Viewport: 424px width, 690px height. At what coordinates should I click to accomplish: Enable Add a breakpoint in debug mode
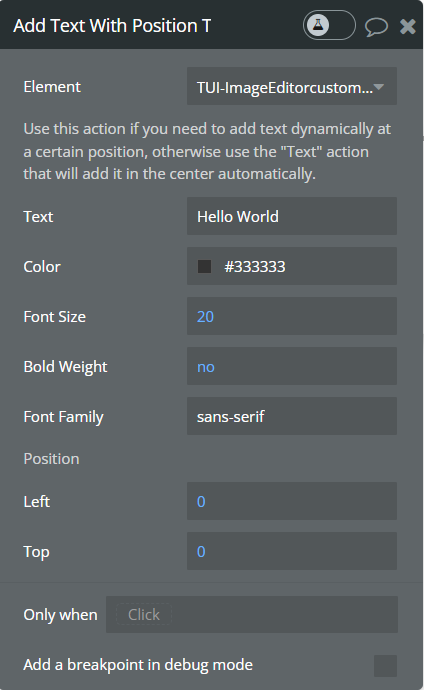pyautogui.click(x=385, y=665)
